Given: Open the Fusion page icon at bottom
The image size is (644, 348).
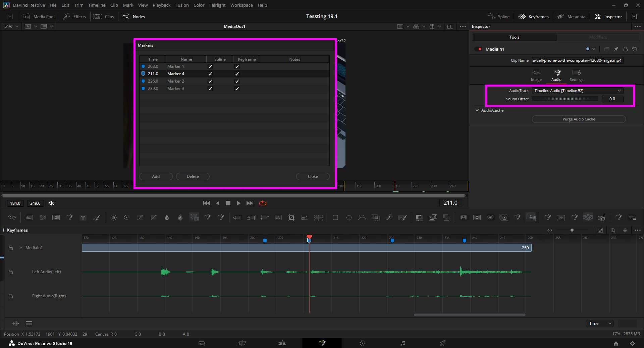Looking at the screenshot, I should [x=322, y=343].
